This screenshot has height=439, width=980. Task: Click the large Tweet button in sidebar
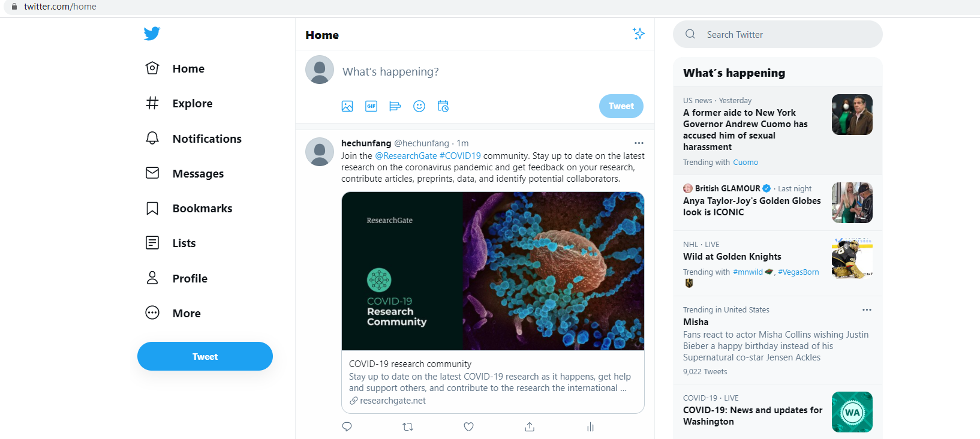pos(205,356)
